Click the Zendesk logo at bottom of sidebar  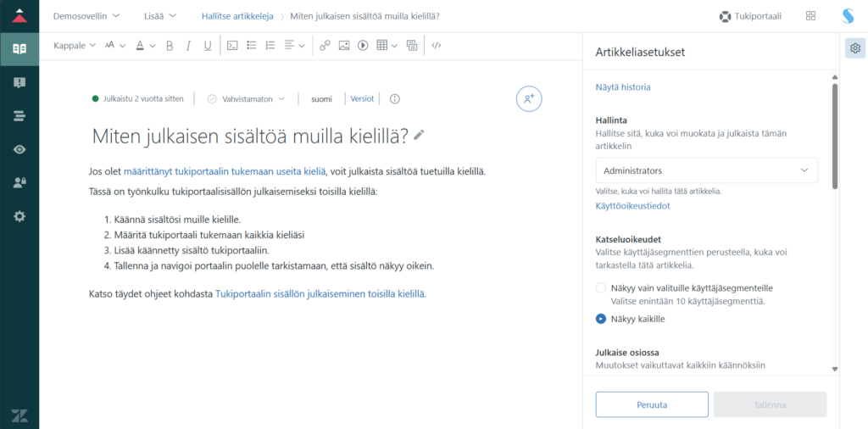(19, 415)
